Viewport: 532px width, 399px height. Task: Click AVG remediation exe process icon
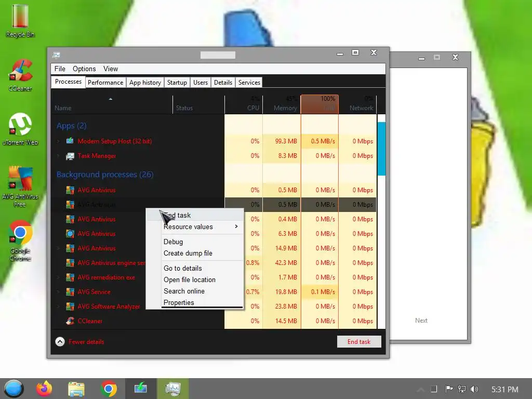[70, 277]
